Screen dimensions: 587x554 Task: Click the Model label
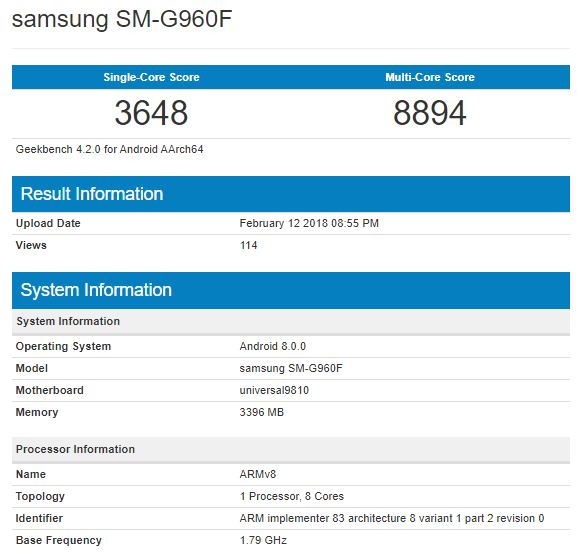31,368
